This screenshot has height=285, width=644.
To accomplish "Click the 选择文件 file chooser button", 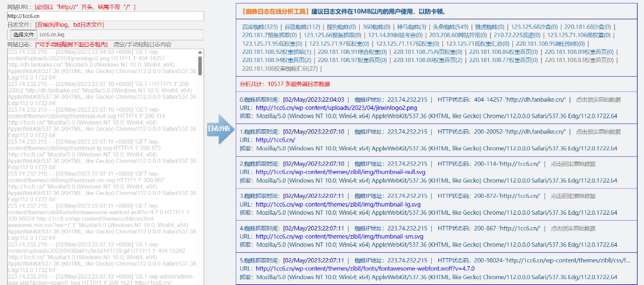I will click(23, 35).
